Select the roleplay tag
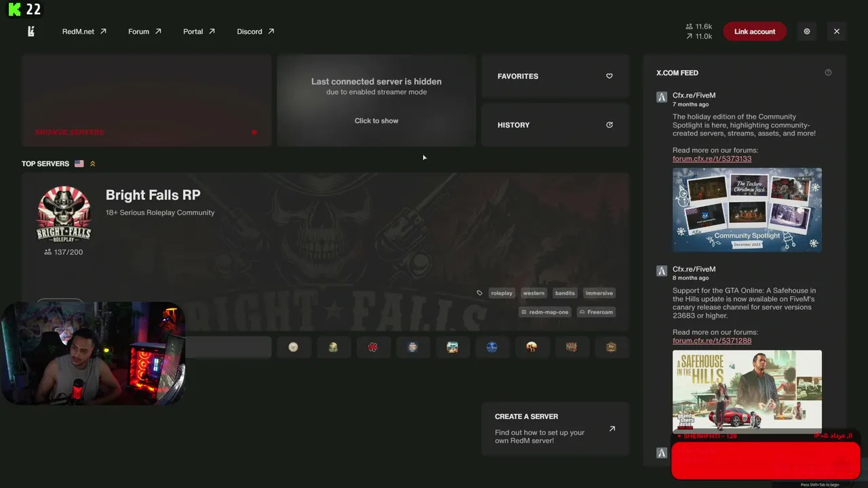Viewport: 868px width, 488px height. pos(502,293)
